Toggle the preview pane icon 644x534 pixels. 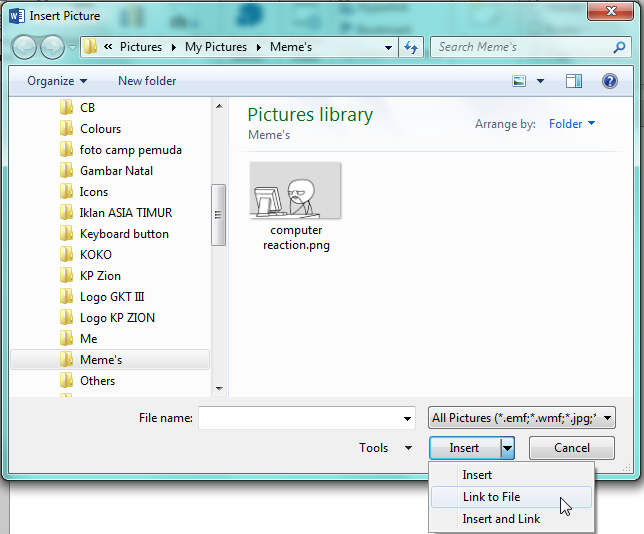click(x=573, y=81)
